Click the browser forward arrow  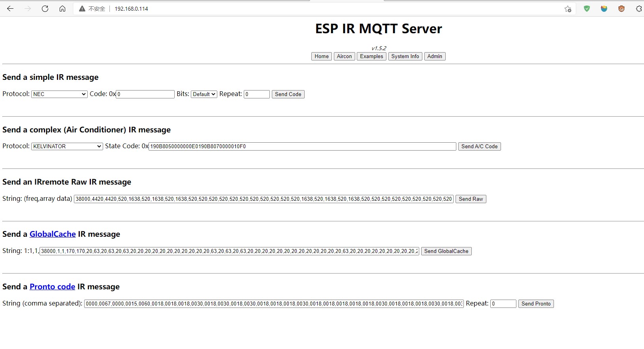pyautogui.click(x=28, y=9)
